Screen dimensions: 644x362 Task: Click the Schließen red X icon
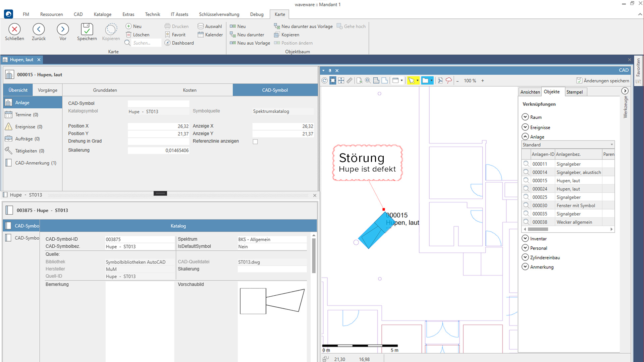14,29
